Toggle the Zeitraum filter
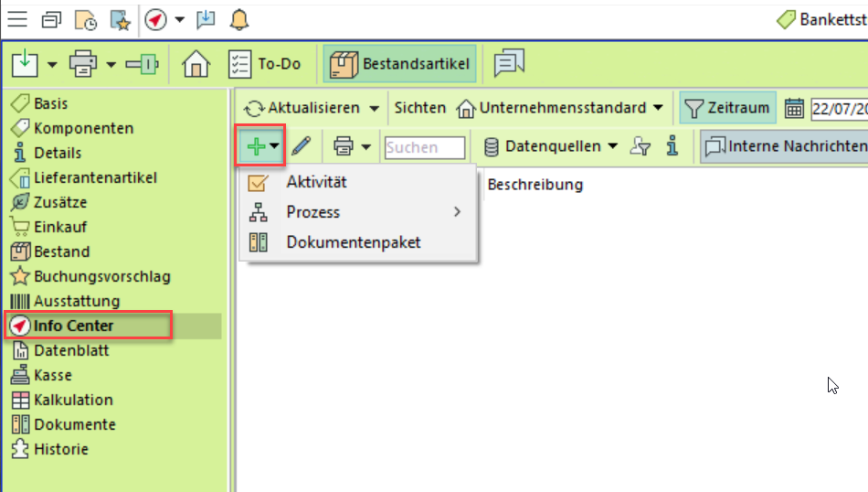This screenshot has height=492, width=868. click(728, 108)
